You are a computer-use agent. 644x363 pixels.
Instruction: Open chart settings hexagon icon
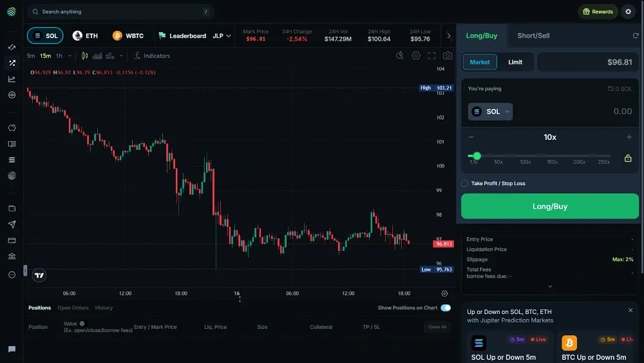coord(416,55)
